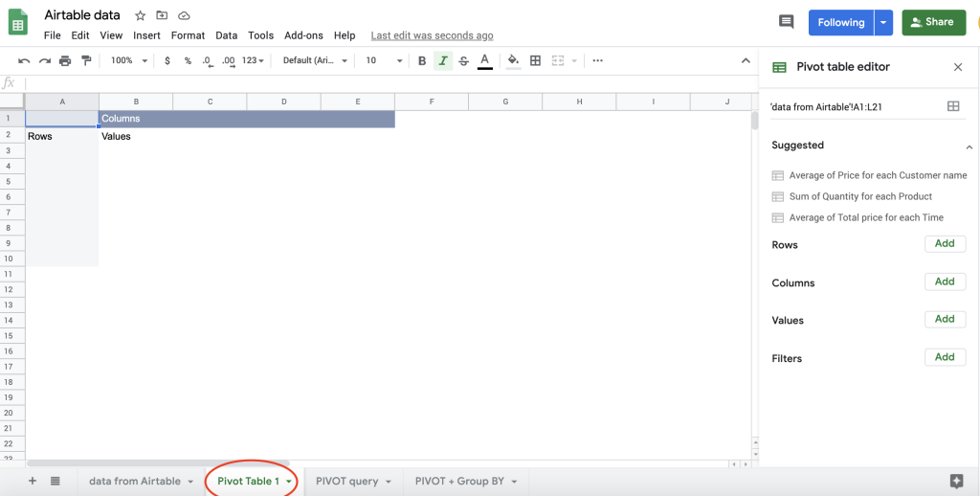The image size is (980, 496).
Task: Add a field to Values
Action: tap(945, 319)
